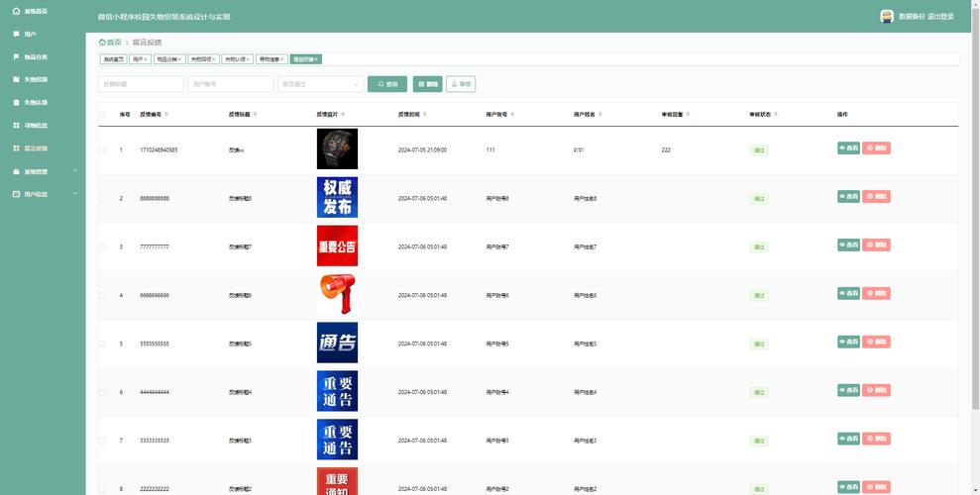Click 退出登录 in the header
This screenshot has width=980, height=495.
coord(940,17)
